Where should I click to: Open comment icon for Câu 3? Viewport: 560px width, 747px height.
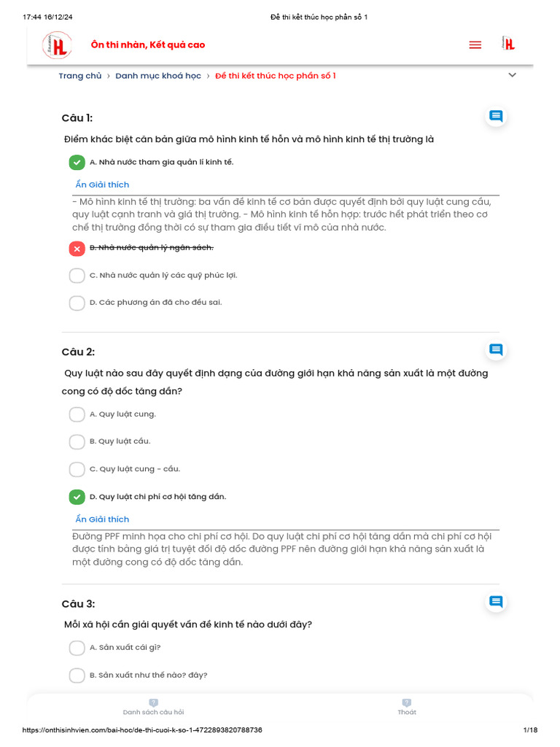point(496,602)
